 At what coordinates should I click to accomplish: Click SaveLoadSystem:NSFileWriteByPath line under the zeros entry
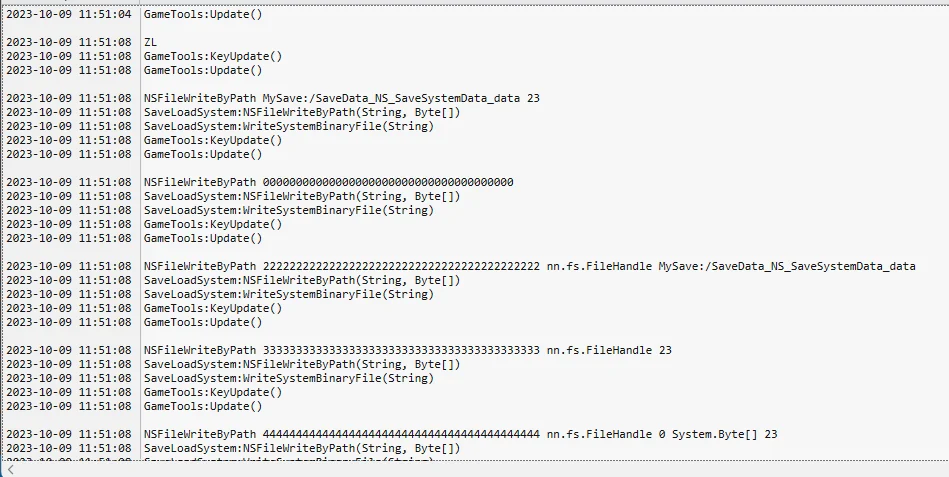pos(302,196)
